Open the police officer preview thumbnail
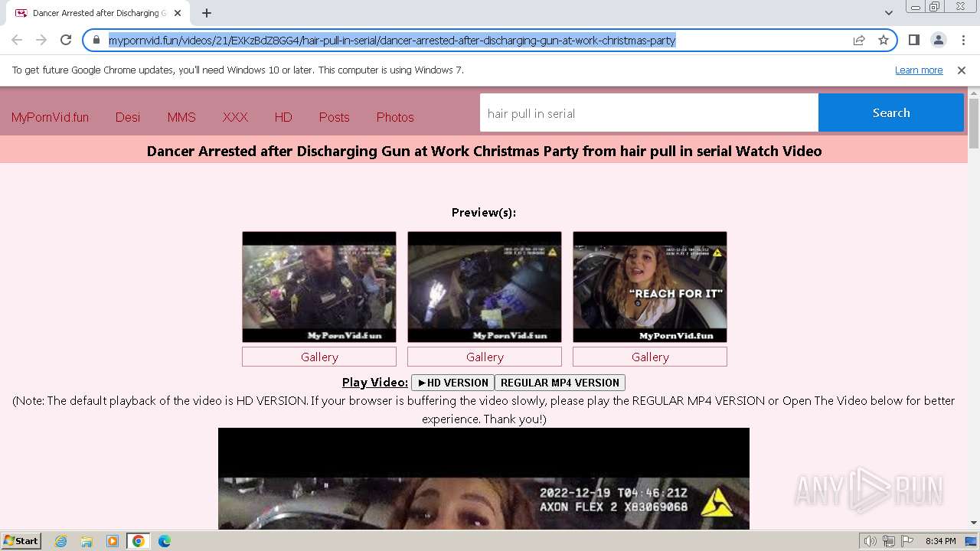This screenshot has height=551, width=980. click(x=319, y=287)
